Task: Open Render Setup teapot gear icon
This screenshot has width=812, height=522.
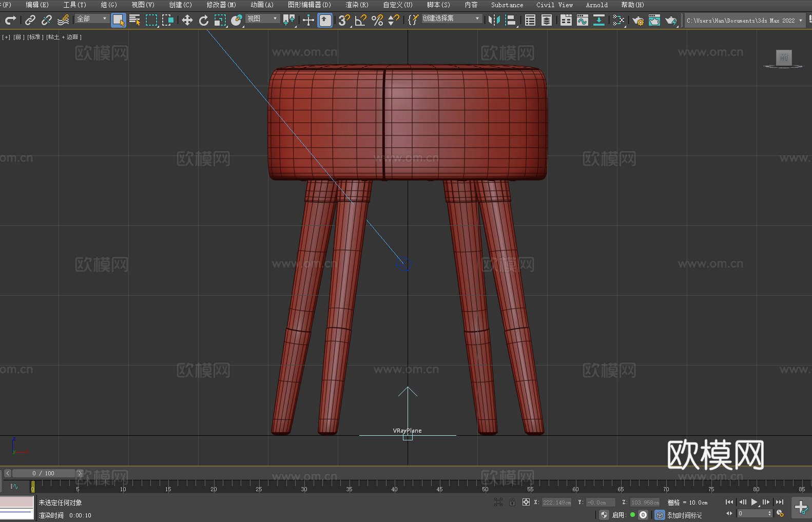Action: pyautogui.click(x=638, y=20)
